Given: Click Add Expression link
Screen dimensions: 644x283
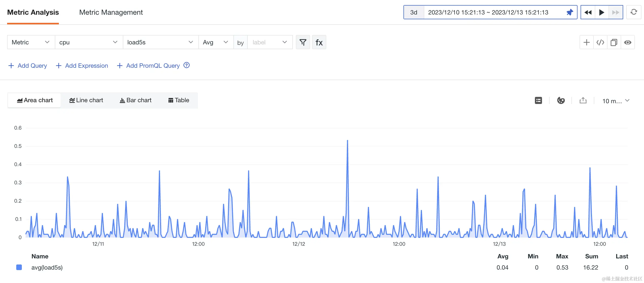Looking at the screenshot, I should (82, 66).
